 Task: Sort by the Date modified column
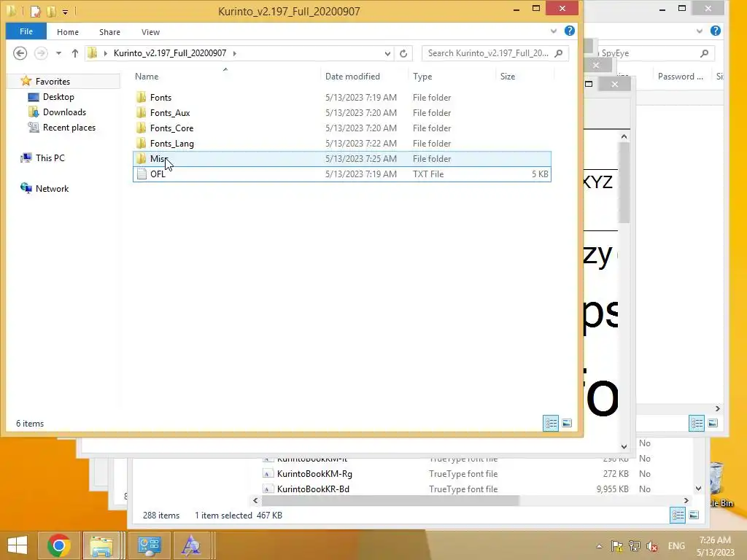(352, 76)
